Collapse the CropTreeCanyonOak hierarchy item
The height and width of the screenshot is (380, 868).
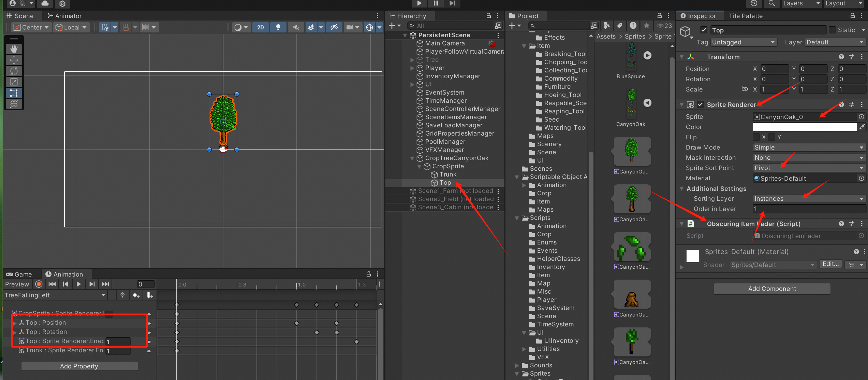pyautogui.click(x=412, y=158)
